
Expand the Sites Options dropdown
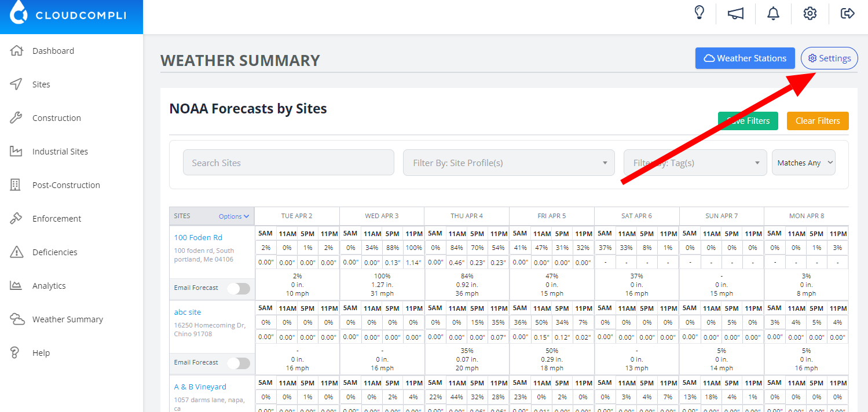click(234, 216)
